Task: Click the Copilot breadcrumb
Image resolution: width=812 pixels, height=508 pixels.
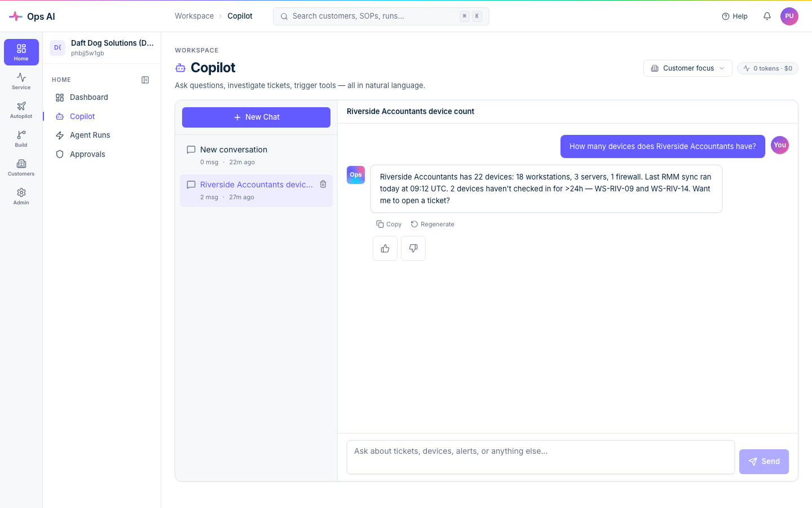Action: (x=240, y=16)
